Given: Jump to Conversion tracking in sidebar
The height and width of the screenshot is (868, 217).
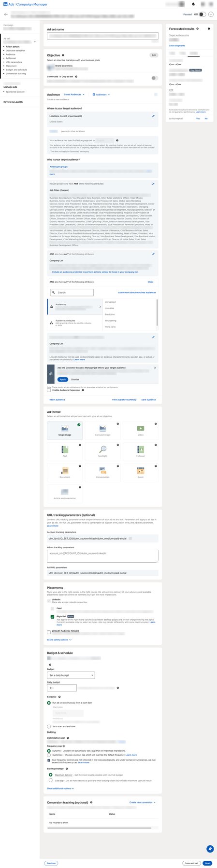Looking at the screenshot, I should tap(16, 74).
